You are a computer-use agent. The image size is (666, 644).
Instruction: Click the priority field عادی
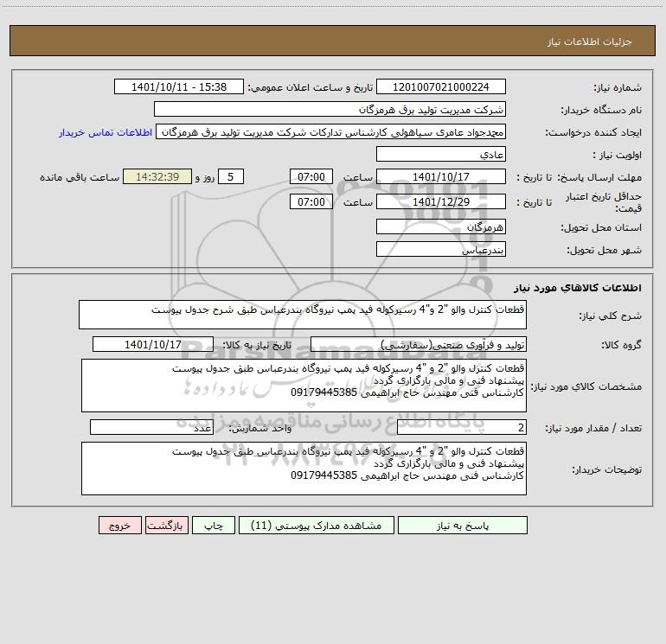click(x=441, y=154)
